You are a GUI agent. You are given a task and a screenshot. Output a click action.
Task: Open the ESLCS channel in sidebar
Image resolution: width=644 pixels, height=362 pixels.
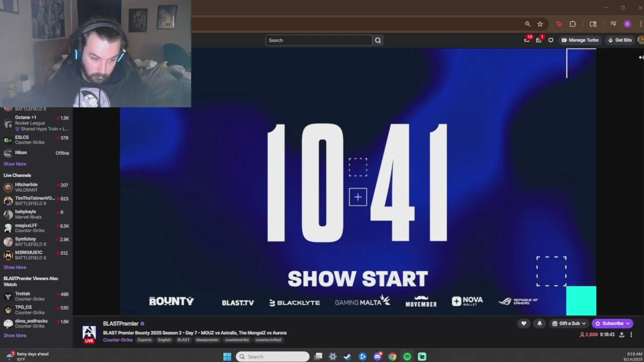coord(36,140)
